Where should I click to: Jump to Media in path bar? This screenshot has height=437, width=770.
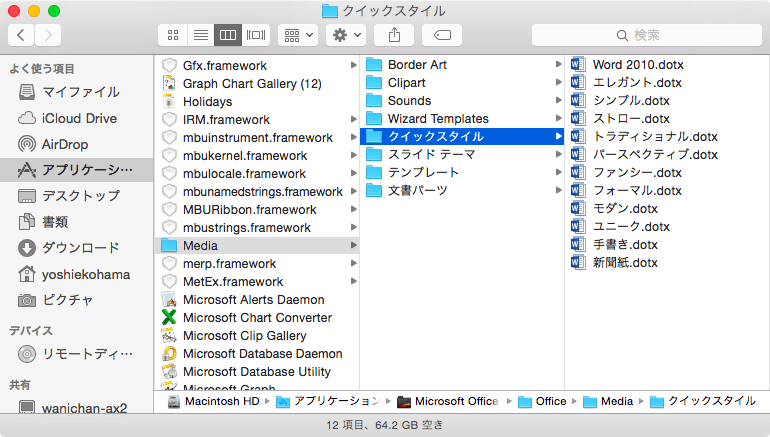pos(608,402)
